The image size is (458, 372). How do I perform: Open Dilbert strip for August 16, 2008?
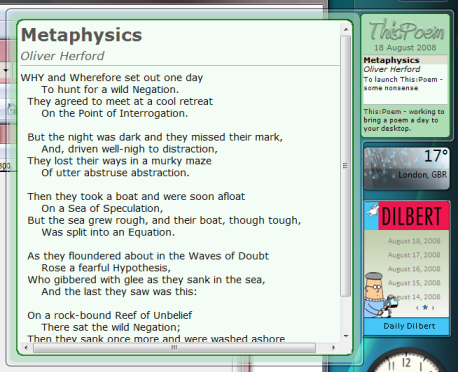pos(414,269)
